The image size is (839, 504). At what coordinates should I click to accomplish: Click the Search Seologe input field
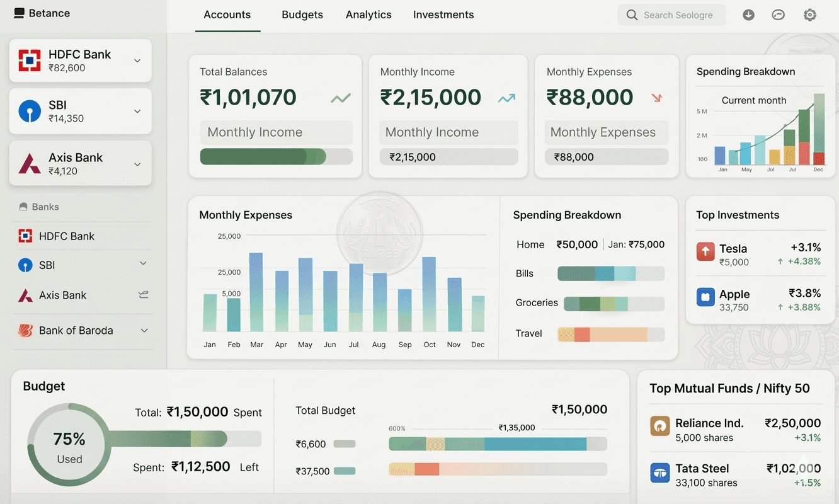coord(671,14)
